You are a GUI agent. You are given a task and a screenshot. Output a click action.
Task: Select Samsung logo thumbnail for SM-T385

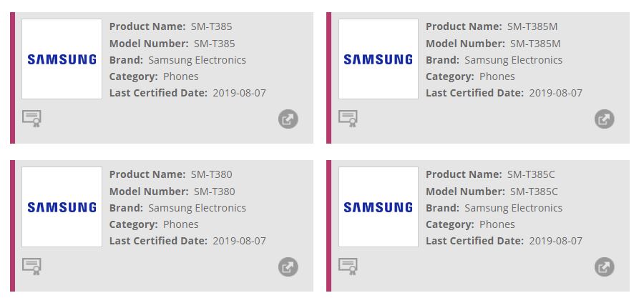tap(62, 59)
